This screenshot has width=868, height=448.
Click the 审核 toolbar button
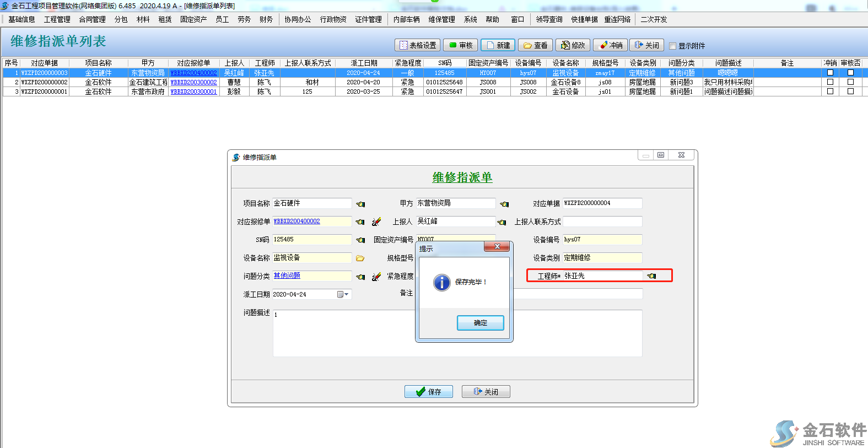pyautogui.click(x=461, y=45)
